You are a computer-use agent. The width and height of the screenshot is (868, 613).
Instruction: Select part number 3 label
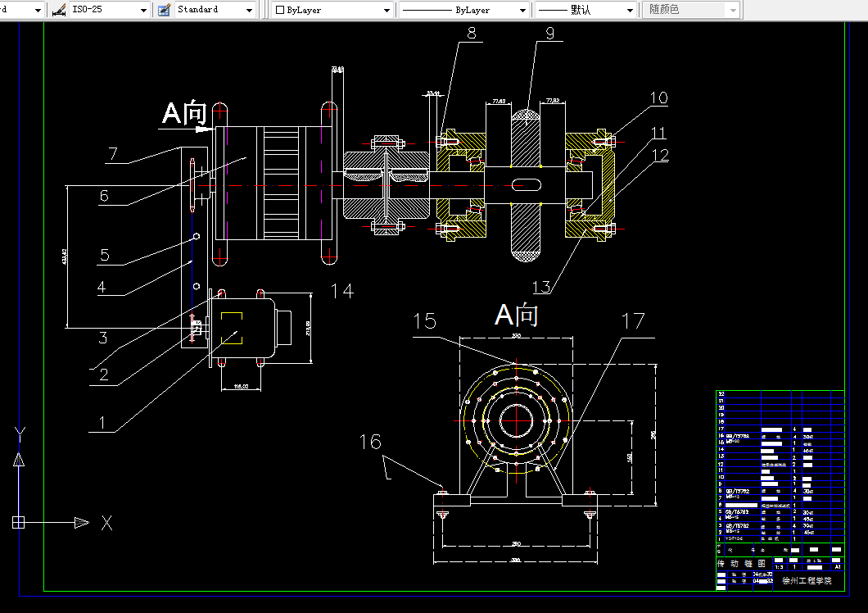click(103, 338)
